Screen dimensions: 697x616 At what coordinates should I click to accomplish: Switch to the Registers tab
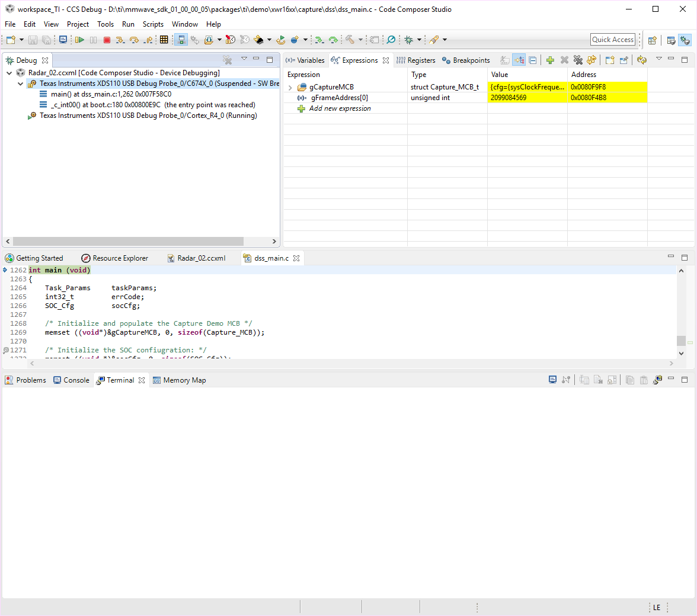coord(415,60)
